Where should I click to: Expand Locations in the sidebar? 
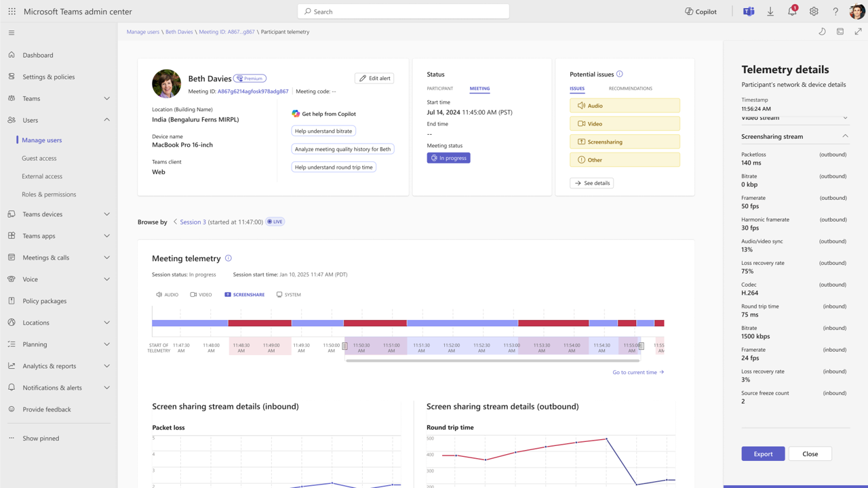point(106,323)
